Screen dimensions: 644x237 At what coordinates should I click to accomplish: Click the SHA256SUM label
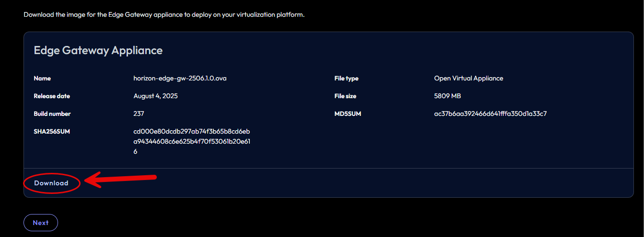tap(52, 131)
